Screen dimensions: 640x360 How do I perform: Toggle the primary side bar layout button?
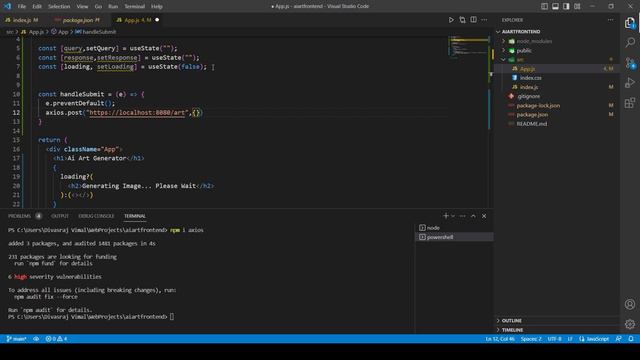[x=544, y=6]
